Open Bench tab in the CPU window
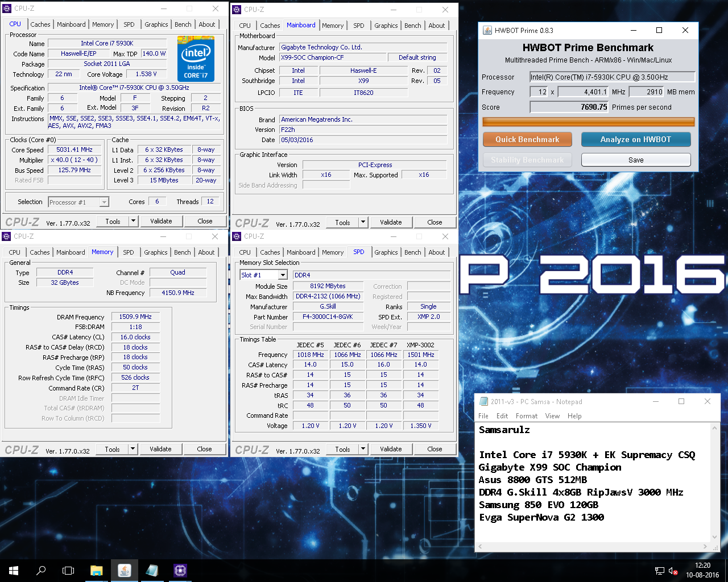The height and width of the screenshot is (582, 728). coord(183,24)
